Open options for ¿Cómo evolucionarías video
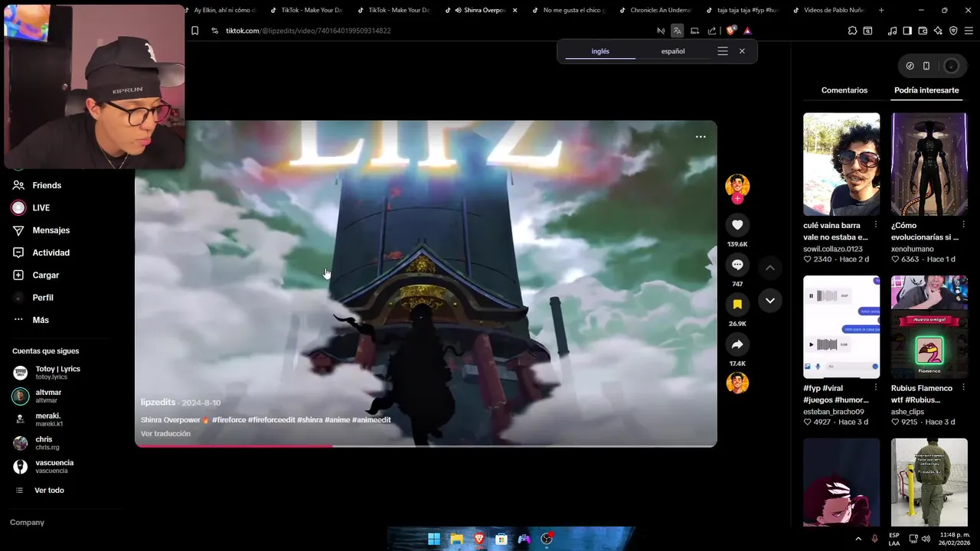 [963, 225]
